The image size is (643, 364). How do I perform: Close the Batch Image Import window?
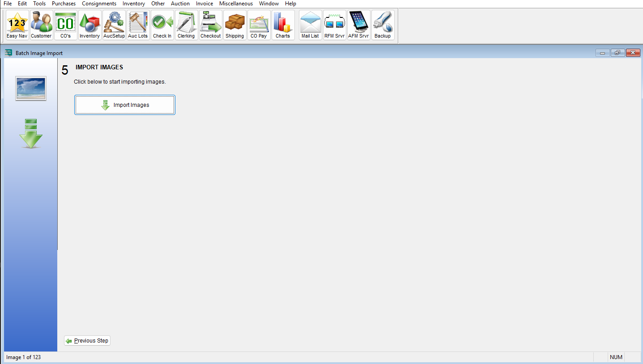click(x=633, y=53)
